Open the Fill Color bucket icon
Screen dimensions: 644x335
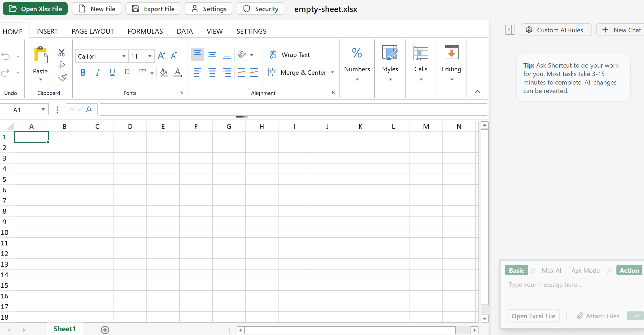tap(163, 72)
